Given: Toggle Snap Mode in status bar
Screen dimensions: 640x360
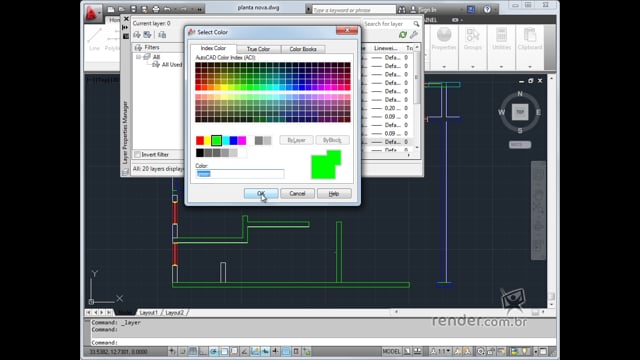Looking at the screenshot, I should click(182, 351).
